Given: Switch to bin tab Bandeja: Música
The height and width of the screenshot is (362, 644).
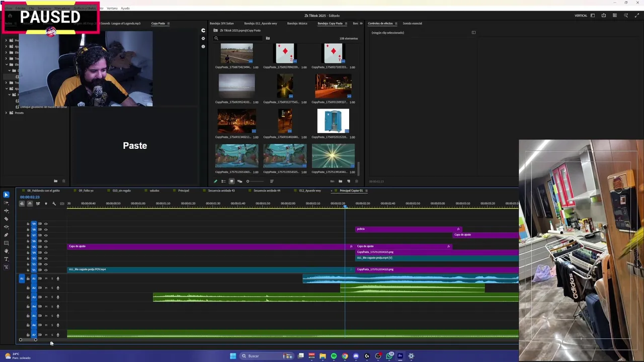Looking at the screenshot, I should (x=297, y=23).
